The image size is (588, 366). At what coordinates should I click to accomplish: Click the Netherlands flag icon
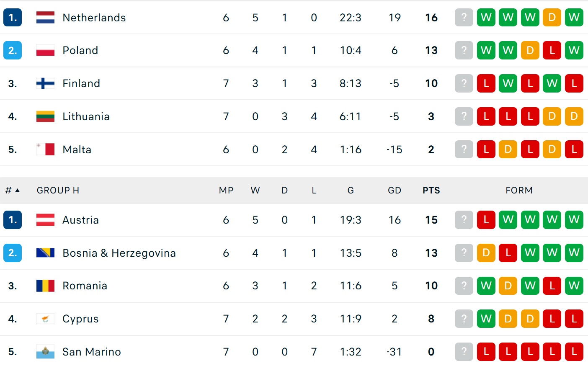[45, 18]
